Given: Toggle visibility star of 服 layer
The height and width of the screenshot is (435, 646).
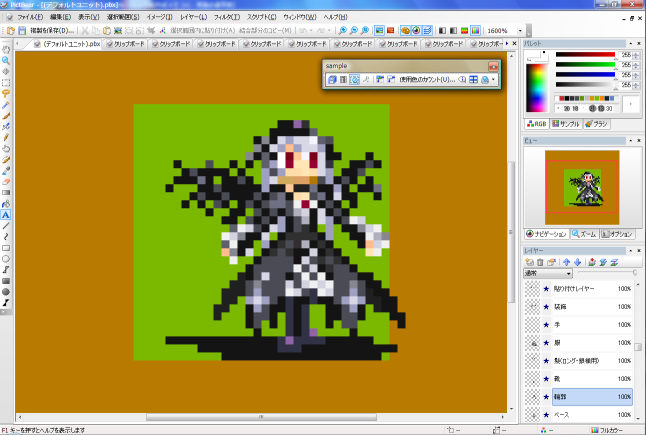Looking at the screenshot, I should tap(546, 343).
